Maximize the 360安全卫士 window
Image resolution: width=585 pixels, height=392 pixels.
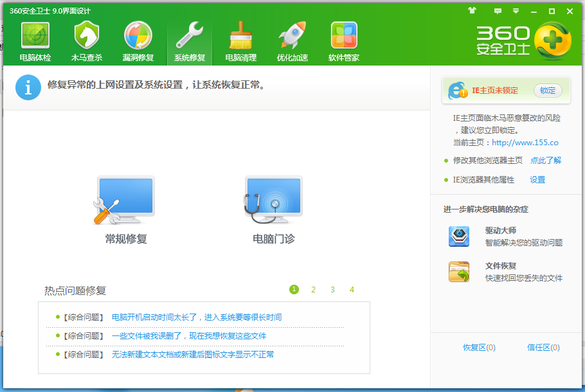(552, 12)
